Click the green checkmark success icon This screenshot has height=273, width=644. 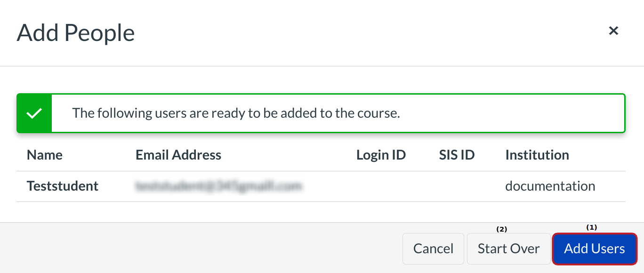pos(34,113)
